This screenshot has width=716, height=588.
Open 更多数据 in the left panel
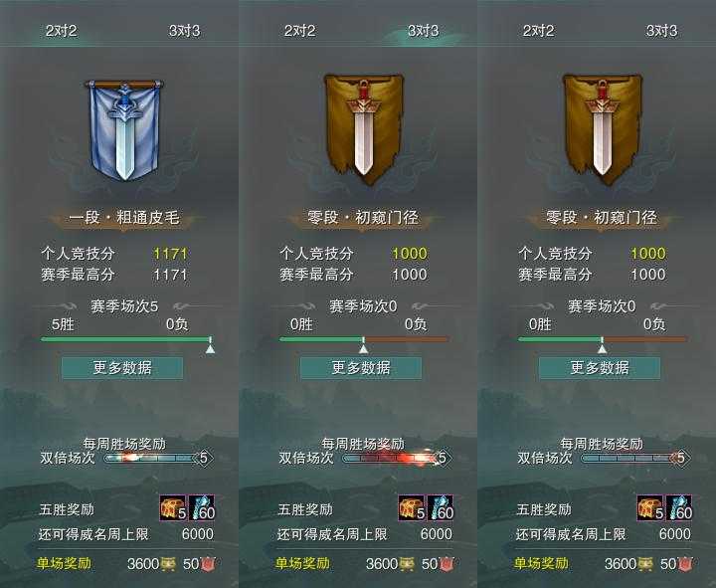[x=122, y=368]
